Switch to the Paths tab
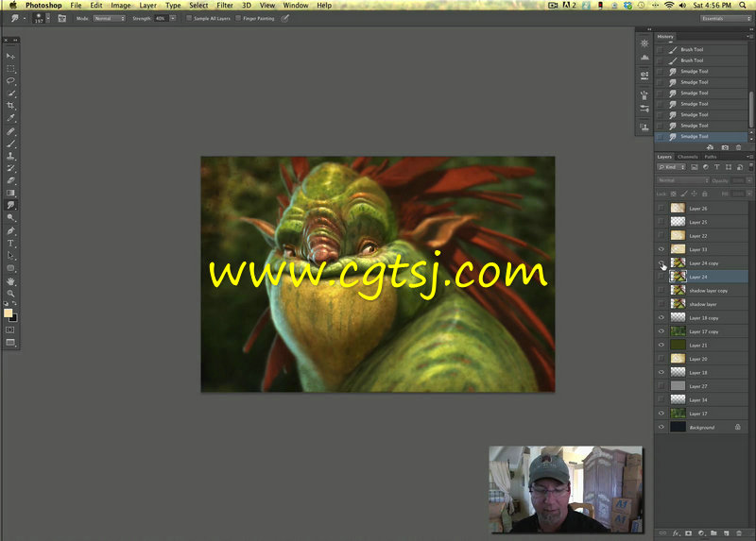This screenshot has width=756, height=541. click(711, 157)
